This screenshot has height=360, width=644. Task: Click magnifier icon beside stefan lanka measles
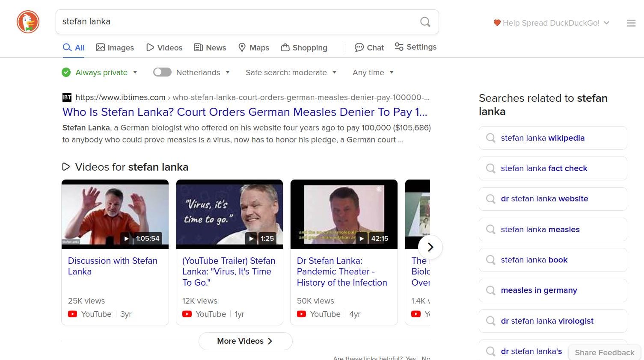coord(491,229)
